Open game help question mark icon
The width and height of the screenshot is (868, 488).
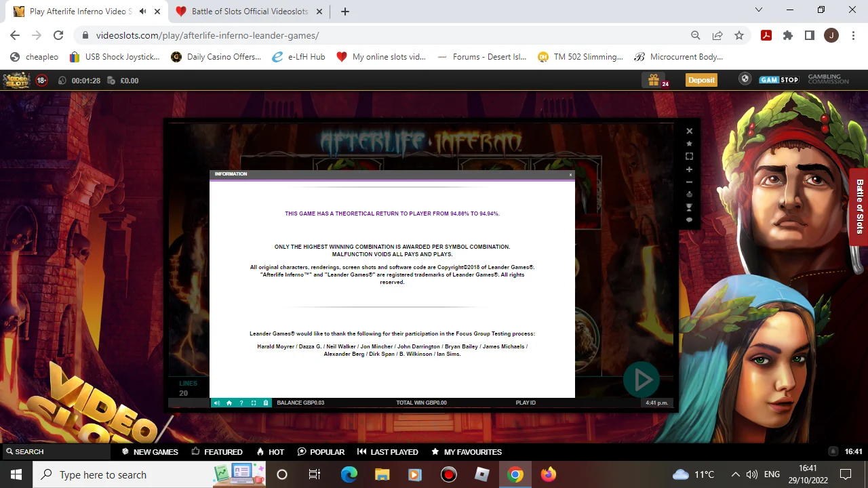click(241, 403)
